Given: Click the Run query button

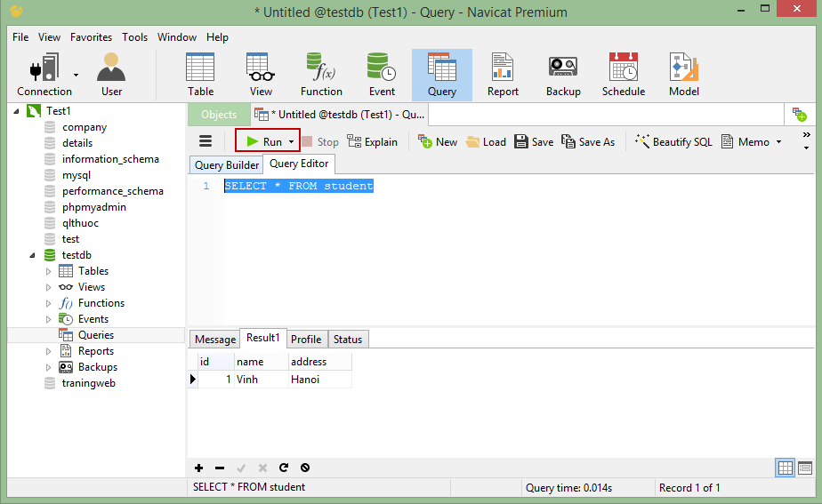Looking at the screenshot, I should (264, 141).
